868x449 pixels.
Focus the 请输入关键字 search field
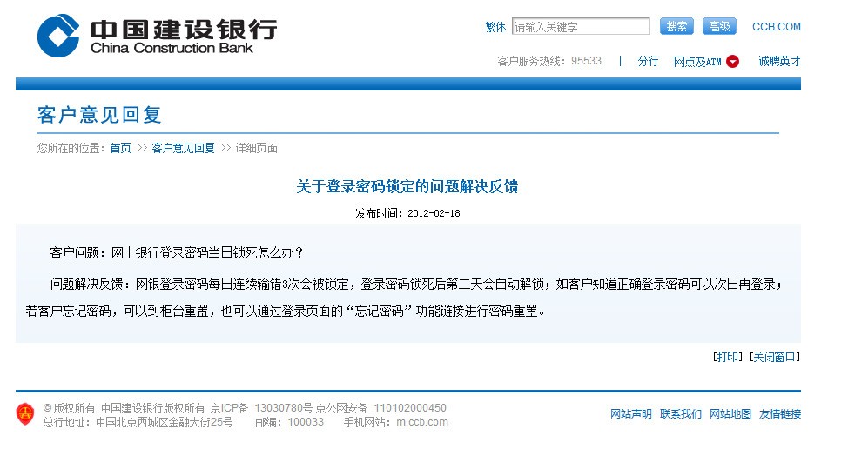click(581, 27)
